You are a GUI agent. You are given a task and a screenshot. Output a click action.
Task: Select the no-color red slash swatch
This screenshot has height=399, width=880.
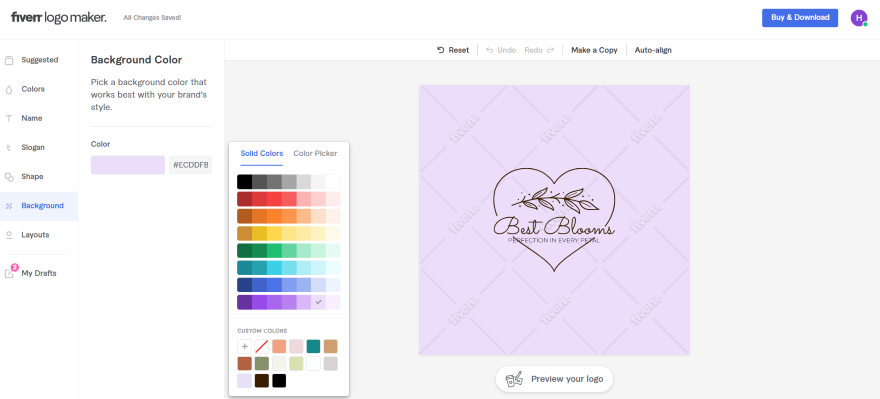262,346
